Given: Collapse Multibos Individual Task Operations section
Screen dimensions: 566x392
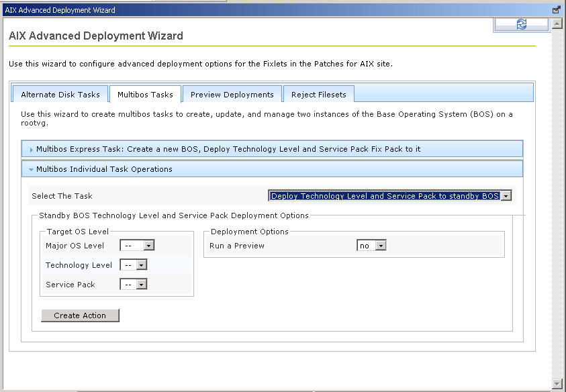Looking at the screenshot, I should click(272, 169).
